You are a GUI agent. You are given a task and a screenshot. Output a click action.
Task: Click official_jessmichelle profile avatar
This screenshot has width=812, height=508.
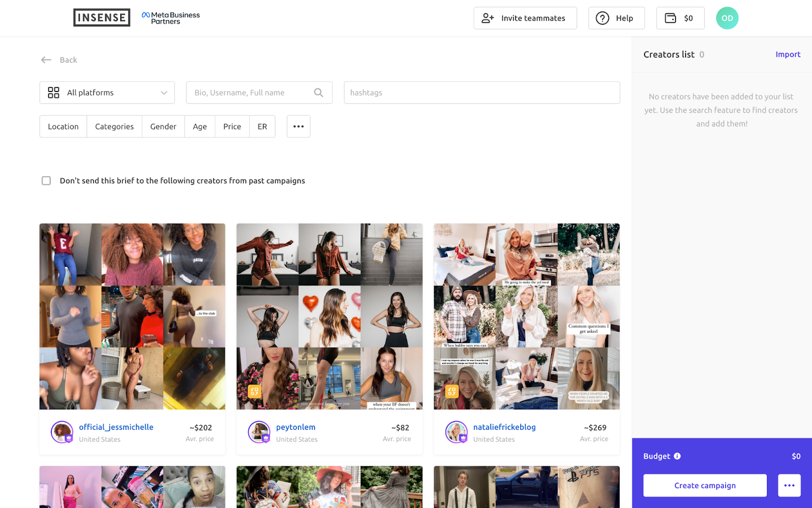click(x=62, y=432)
